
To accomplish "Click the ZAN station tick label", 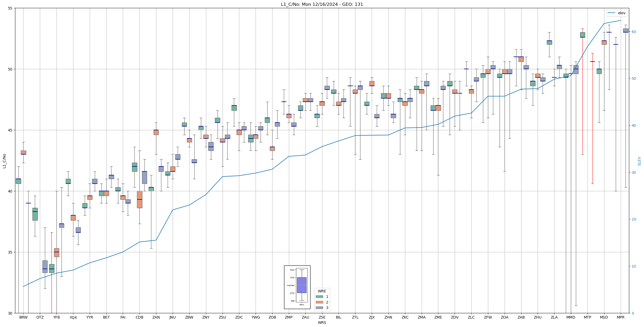I will (x=156, y=317).
